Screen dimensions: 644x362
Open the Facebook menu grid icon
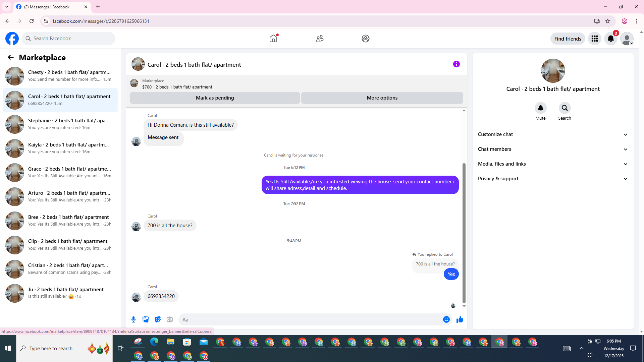click(594, 39)
